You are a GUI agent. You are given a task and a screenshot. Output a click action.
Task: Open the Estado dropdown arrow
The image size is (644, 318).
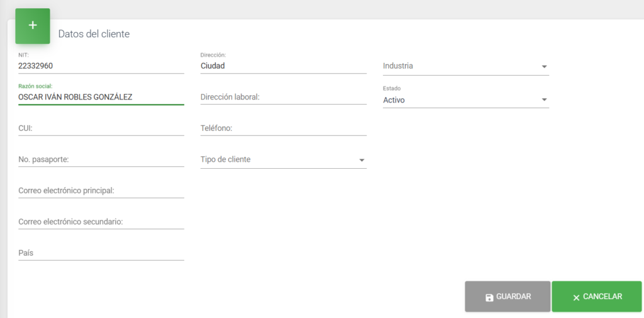point(544,100)
